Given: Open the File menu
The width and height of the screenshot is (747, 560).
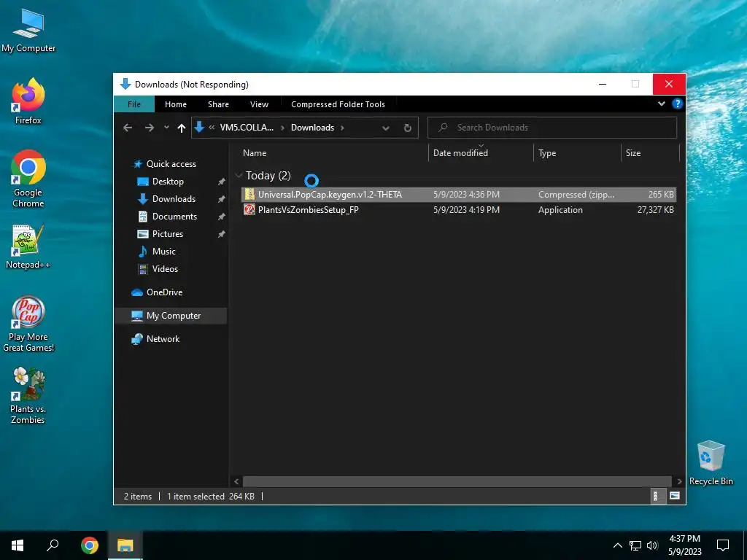Looking at the screenshot, I should (134, 104).
